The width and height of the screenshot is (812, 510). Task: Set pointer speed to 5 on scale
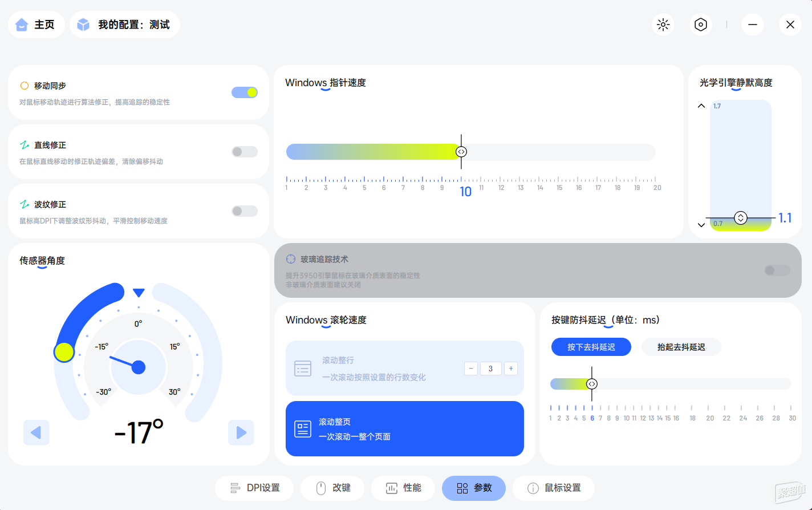[x=364, y=188]
